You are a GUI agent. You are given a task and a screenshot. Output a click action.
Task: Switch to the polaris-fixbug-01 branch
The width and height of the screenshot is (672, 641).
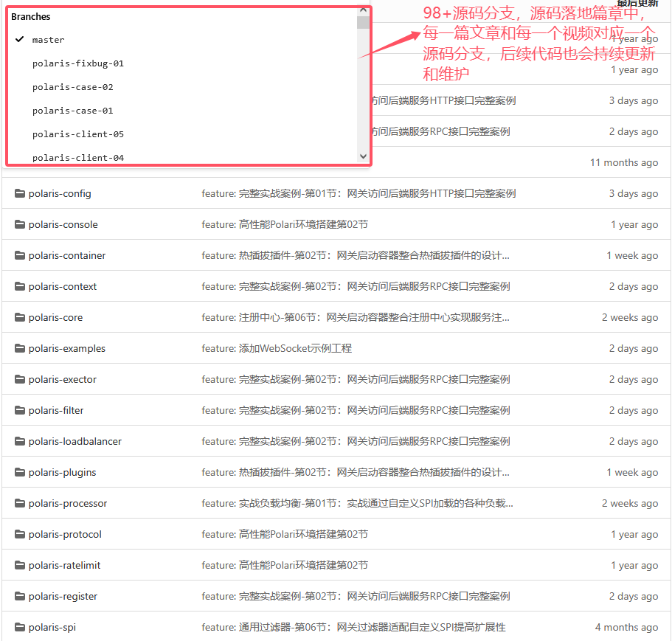pyautogui.click(x=77, y=63)
